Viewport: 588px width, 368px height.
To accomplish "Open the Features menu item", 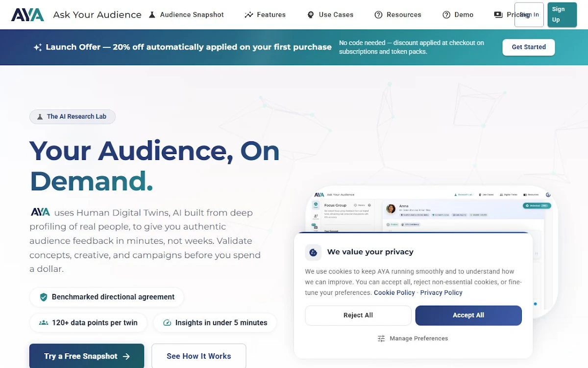I will [x=265, y=15].
